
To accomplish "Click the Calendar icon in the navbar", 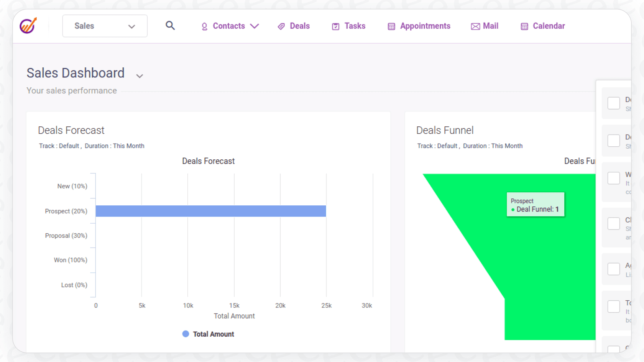I will click(x=524, y=26).
